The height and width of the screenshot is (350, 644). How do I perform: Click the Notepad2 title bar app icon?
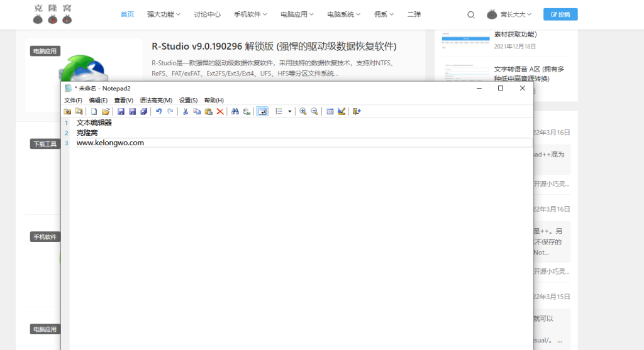tap(68, 88)
